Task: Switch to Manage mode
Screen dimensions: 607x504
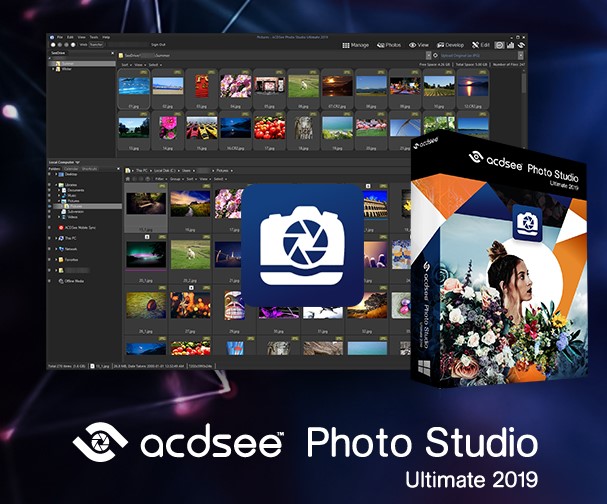Action: (355, 45)
